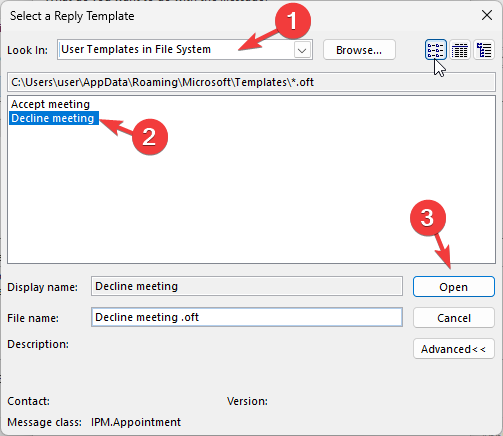Click the Browse... button
This screenshot has width=503, height=436.
coord(359,50)
